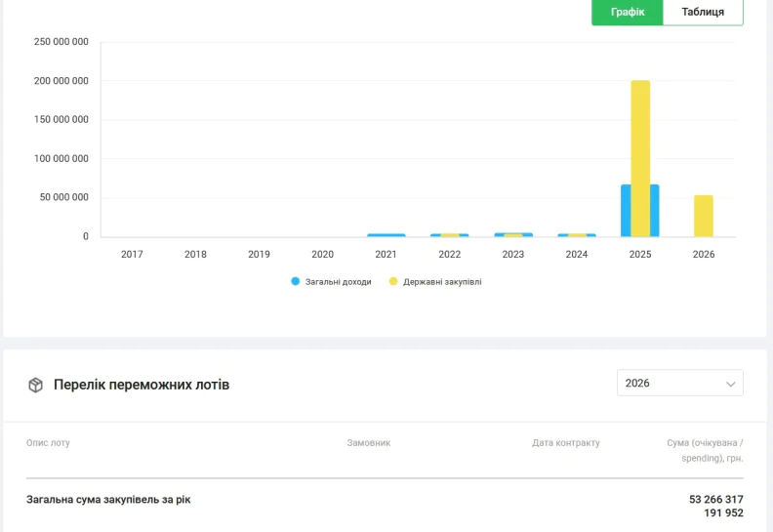Open the 2026 year dropdown
This screenshot has width=773, height=532.
click(x=680, y=383)
